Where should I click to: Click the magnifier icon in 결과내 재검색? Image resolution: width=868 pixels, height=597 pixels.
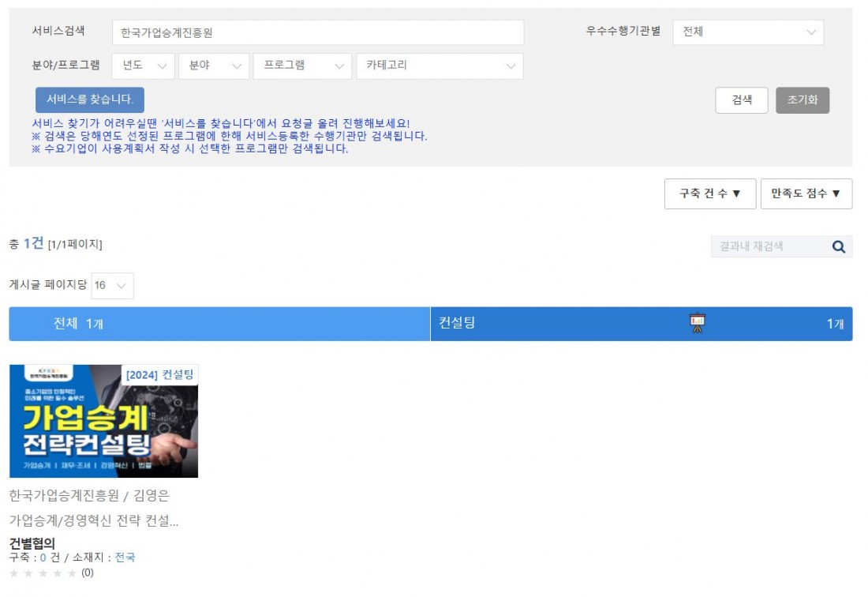838,246
